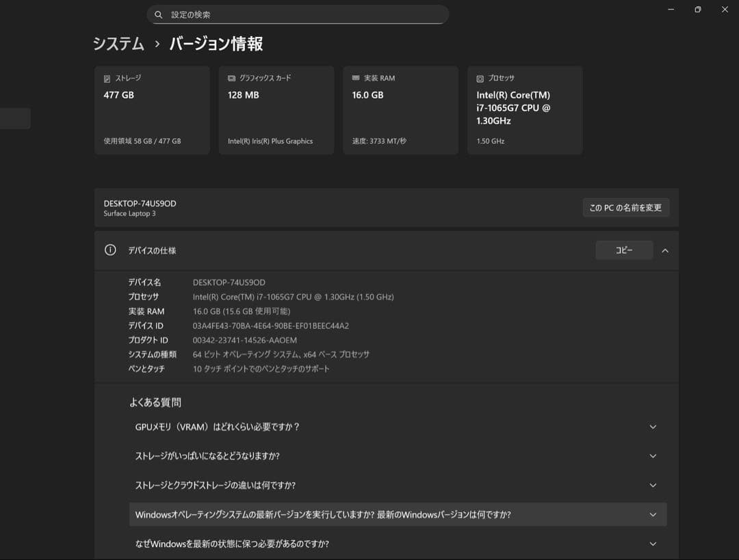Click the グラフィックス カード card icon
Viewport: 739px width, 560px height.
coord(231,78)
